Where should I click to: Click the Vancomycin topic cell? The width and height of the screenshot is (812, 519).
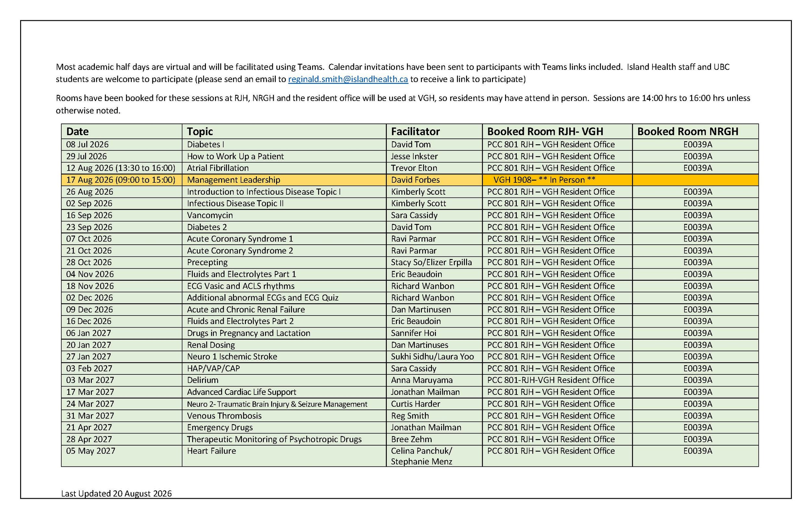tap(284, 215)
